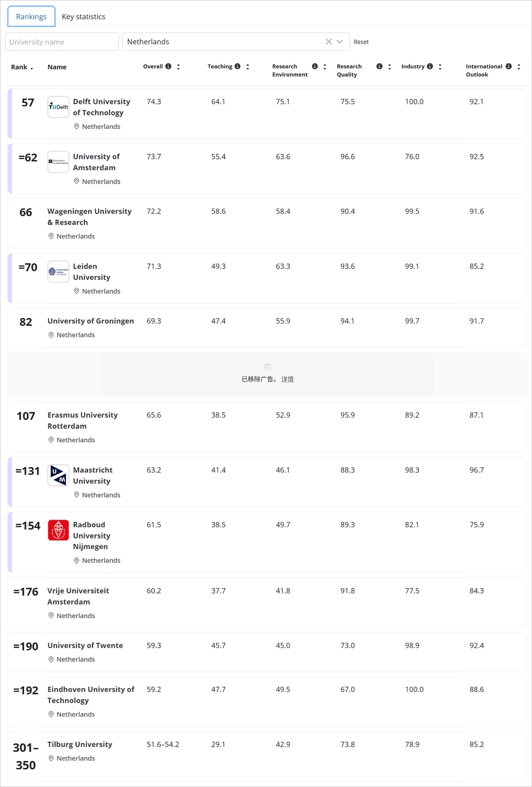
Task: Click the Maastricht University logo
Action: (58, 475)
